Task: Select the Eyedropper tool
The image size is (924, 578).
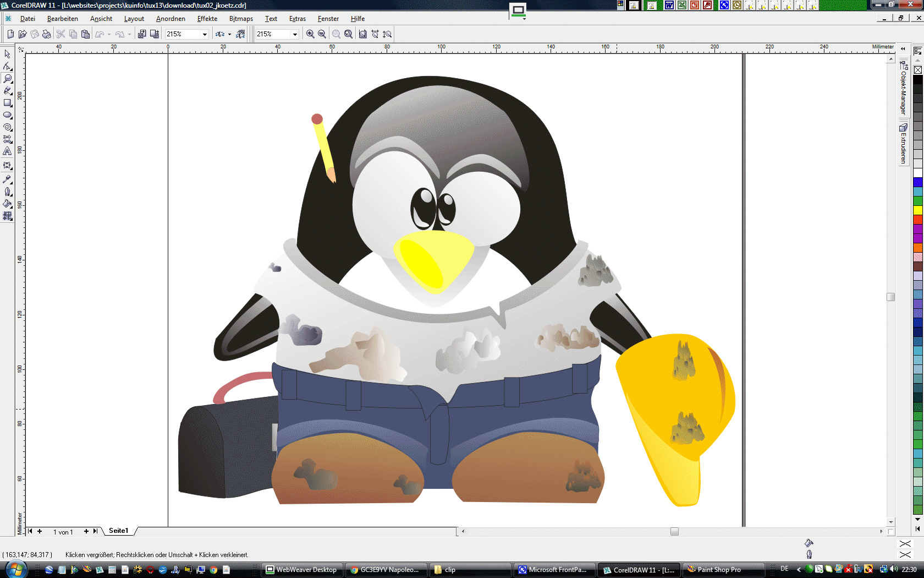Action: [x=7, y=179]
